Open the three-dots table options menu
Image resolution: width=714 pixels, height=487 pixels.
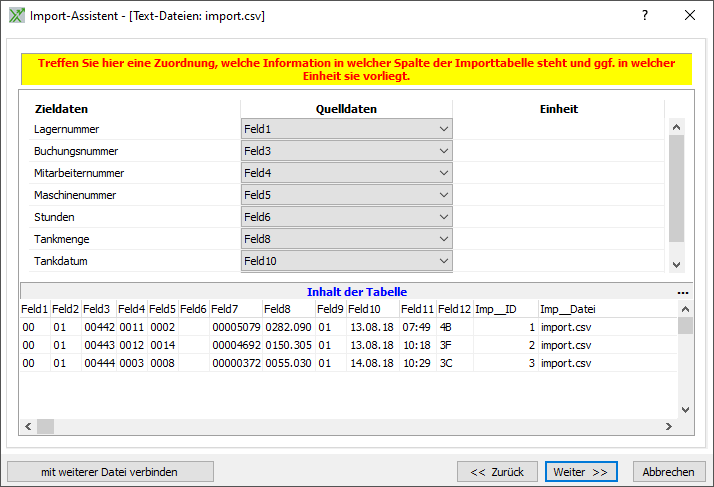pyautogui.click(x=683, y=292)
